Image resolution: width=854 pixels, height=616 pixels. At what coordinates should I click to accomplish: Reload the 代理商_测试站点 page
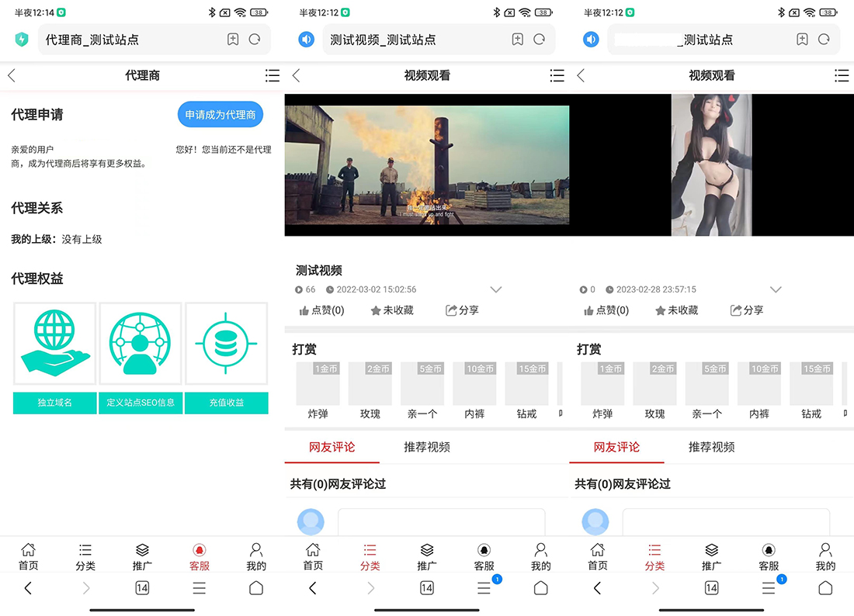pyautogui.click(x=255, y=40)
